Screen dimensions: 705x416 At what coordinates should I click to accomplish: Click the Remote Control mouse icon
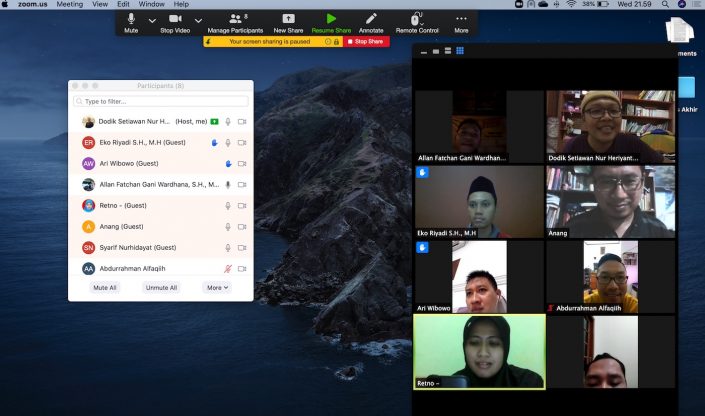416,19
